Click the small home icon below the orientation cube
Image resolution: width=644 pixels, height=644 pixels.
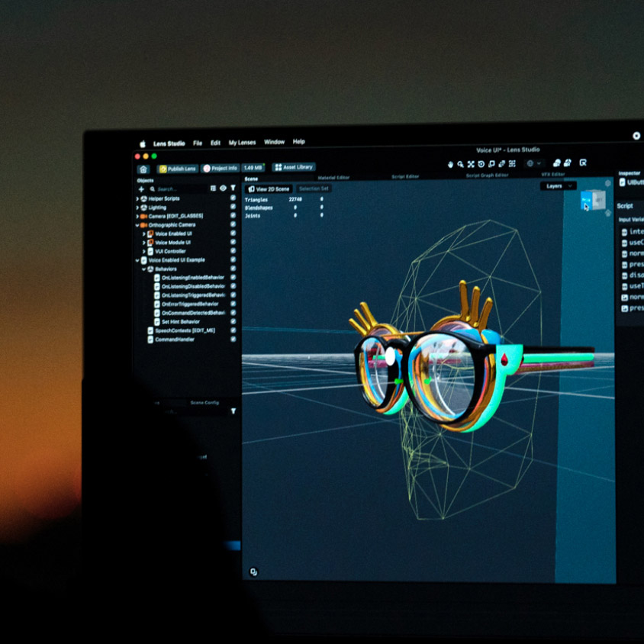click(608, 213)
